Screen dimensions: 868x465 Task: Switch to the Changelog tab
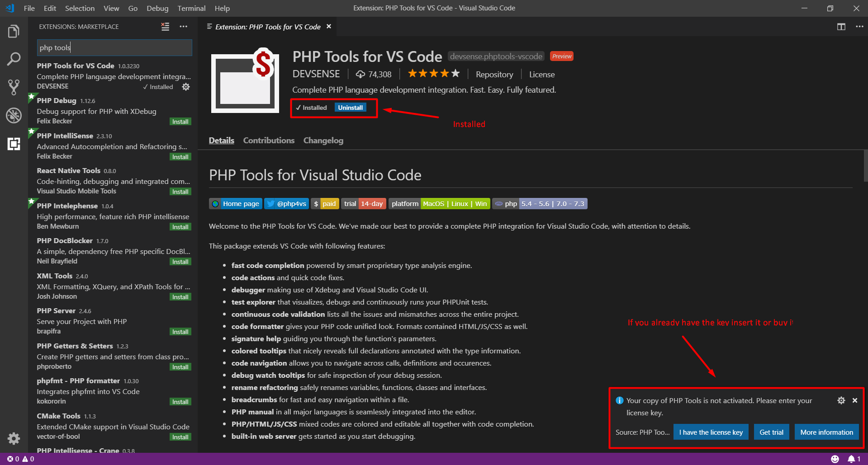323,141
